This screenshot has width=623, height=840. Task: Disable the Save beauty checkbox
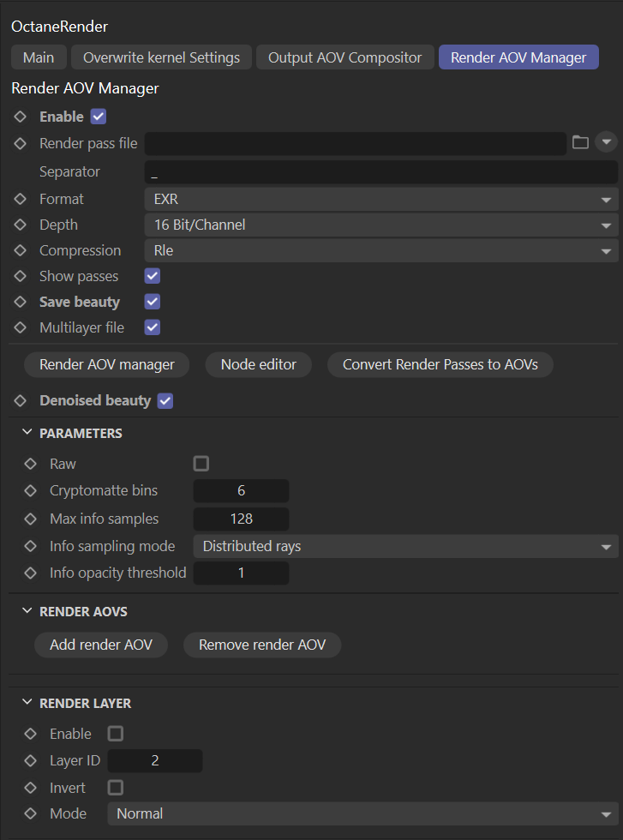tap(153, 302)
